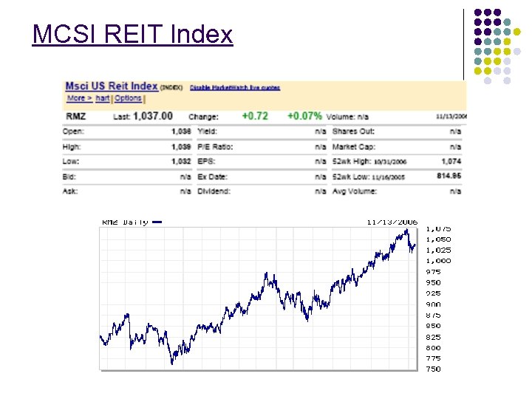Click the Shares Out: label
This screenshot has height=399, width=532.
click(353, 132)
